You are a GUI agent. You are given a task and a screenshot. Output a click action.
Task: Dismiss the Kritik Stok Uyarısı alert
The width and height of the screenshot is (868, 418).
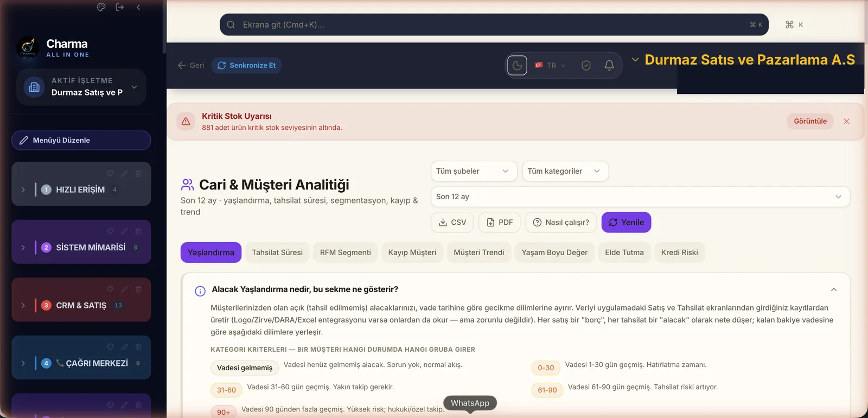[846, 121]
